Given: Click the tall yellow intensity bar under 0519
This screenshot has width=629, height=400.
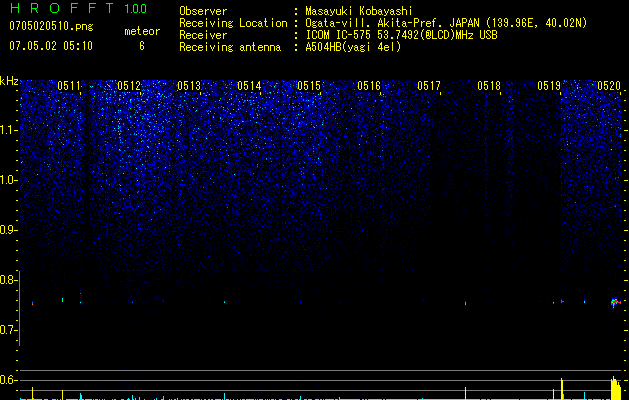Looking at the screenshot, I should (562, 389).
